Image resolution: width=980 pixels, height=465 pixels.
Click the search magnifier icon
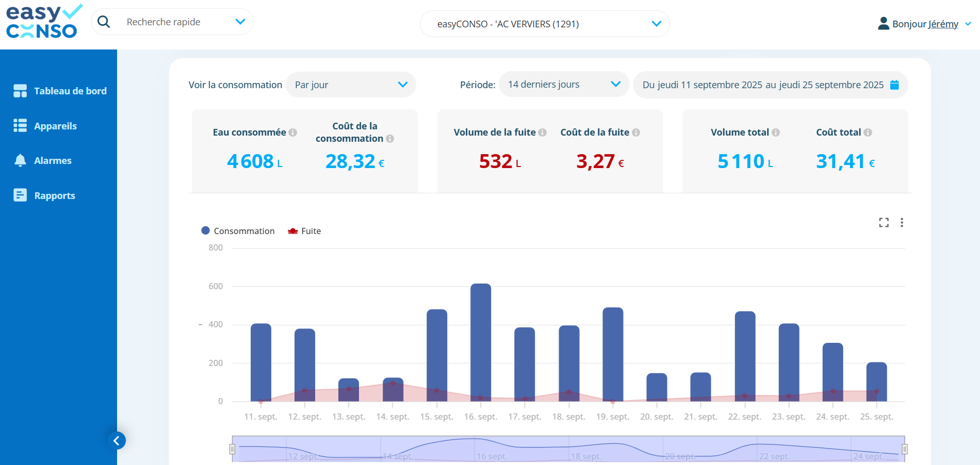tap(104, 22)
